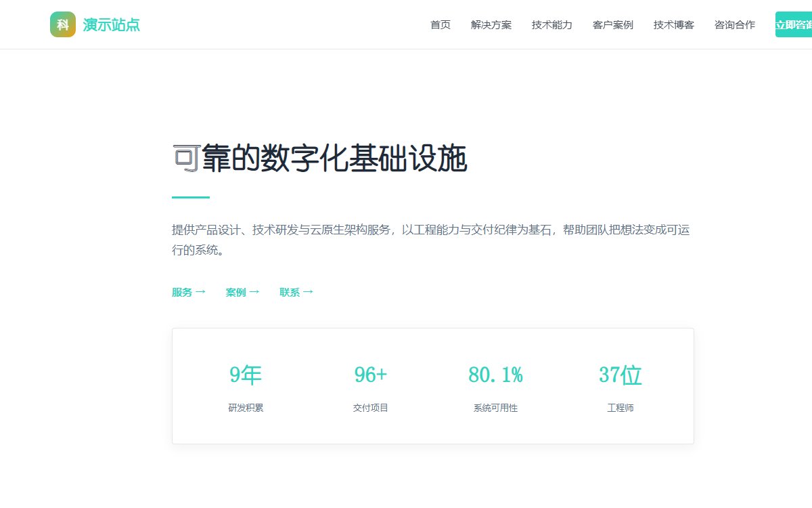Click the 37位 statistic value

pos(621,375)
